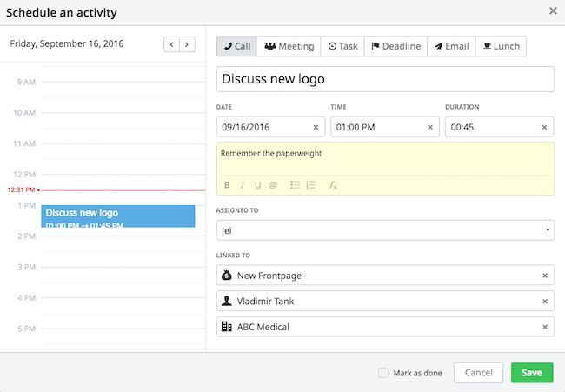Click the 4 PM time slot label
565x392 pixels.
coord(27,298)
